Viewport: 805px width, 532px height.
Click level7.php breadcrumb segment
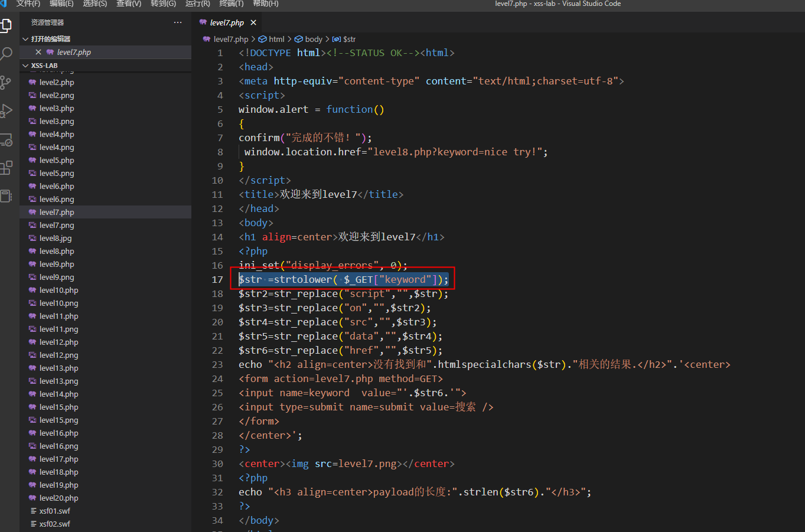click(231, 39)
